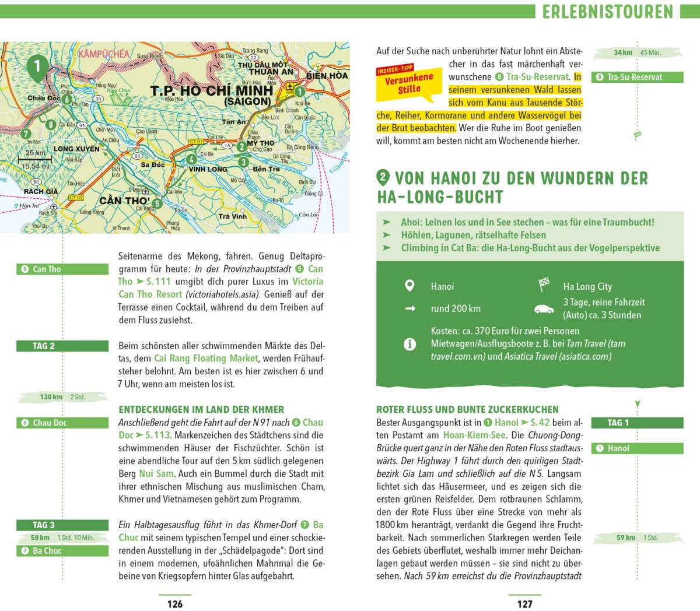
Task: Select the TAG 2 sidebar label
Action: [62, 346]
